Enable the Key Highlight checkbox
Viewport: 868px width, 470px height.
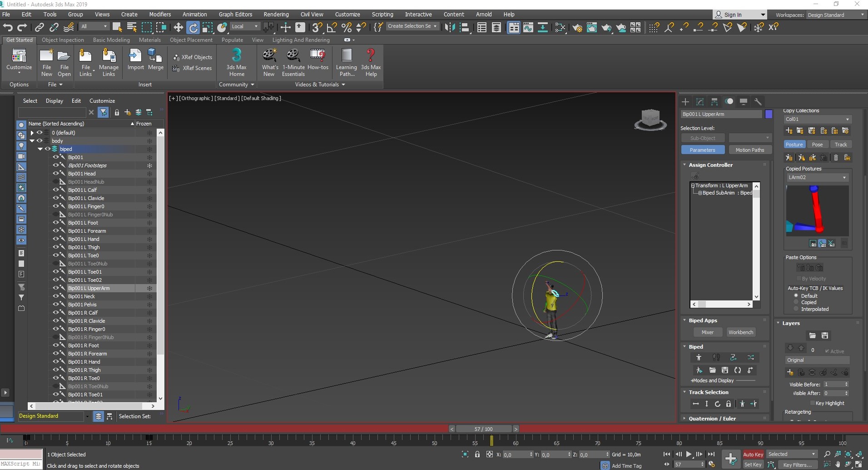[813, 403]
